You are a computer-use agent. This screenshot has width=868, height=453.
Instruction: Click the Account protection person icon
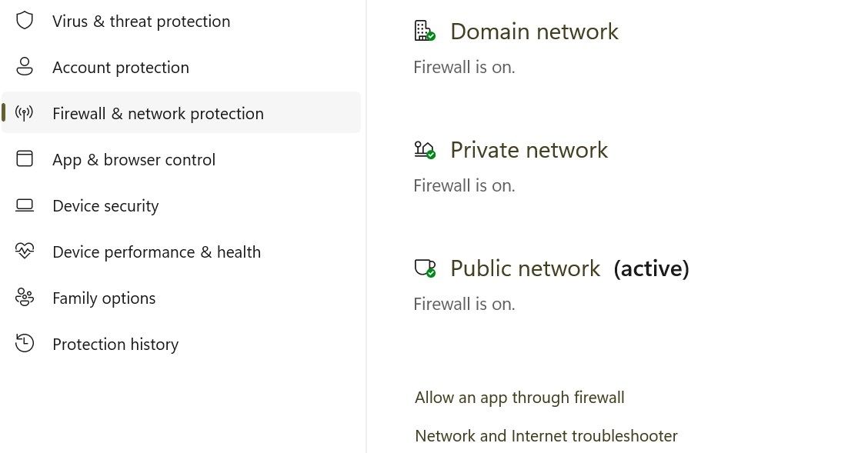[x=25, y=67]
